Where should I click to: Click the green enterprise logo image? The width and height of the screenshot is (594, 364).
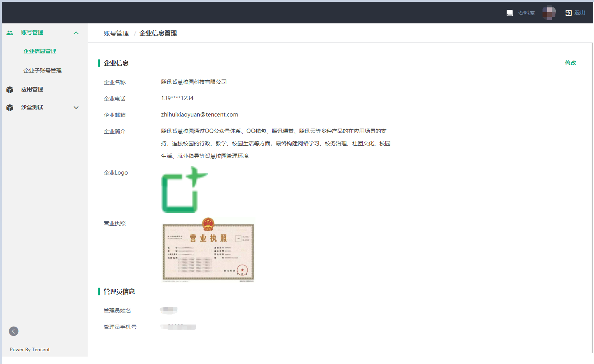tap(184, 190)
